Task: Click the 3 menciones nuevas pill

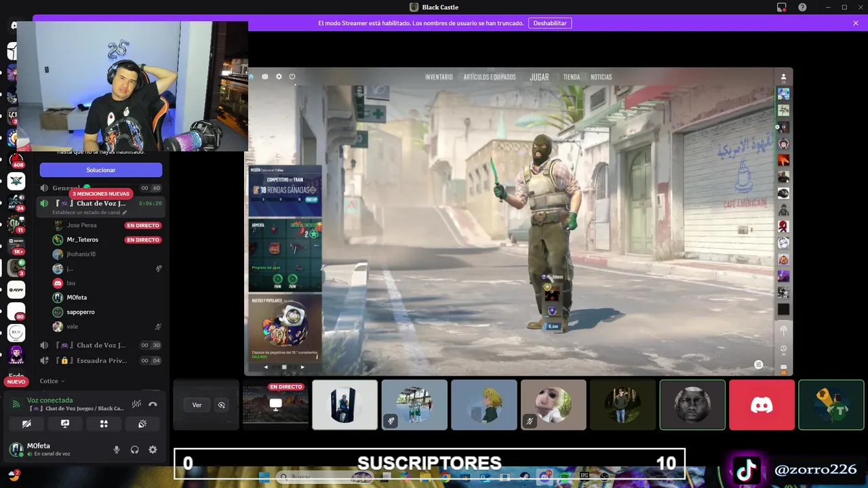Action: tap(100, 194)
